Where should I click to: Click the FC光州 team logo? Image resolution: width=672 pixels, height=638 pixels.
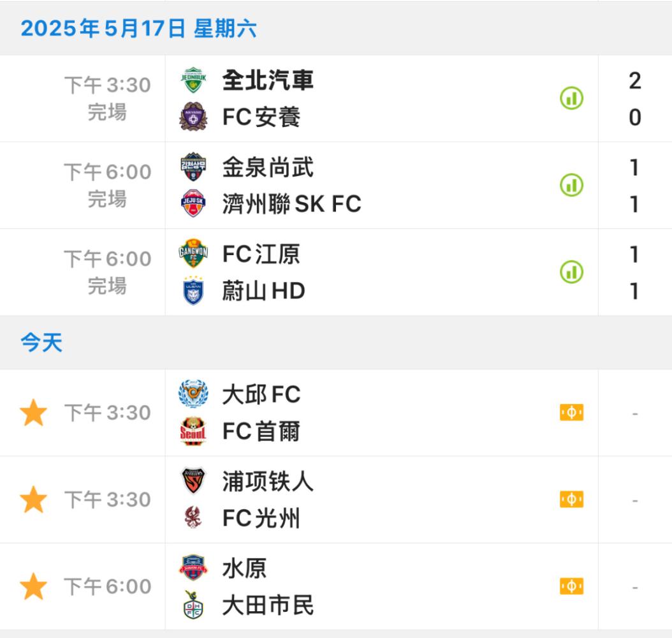(193, 518)
